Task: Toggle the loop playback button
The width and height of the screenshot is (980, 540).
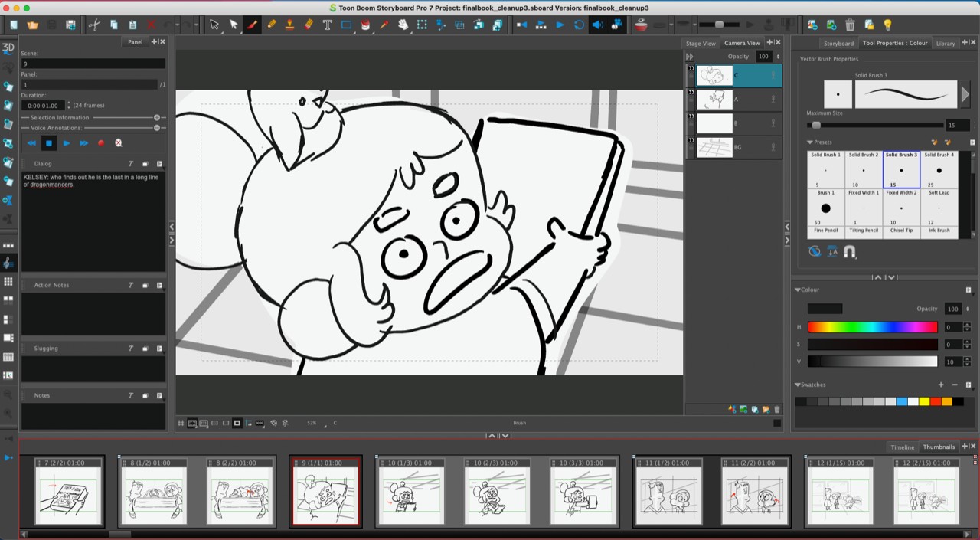Action: click(x=579, y=25)
